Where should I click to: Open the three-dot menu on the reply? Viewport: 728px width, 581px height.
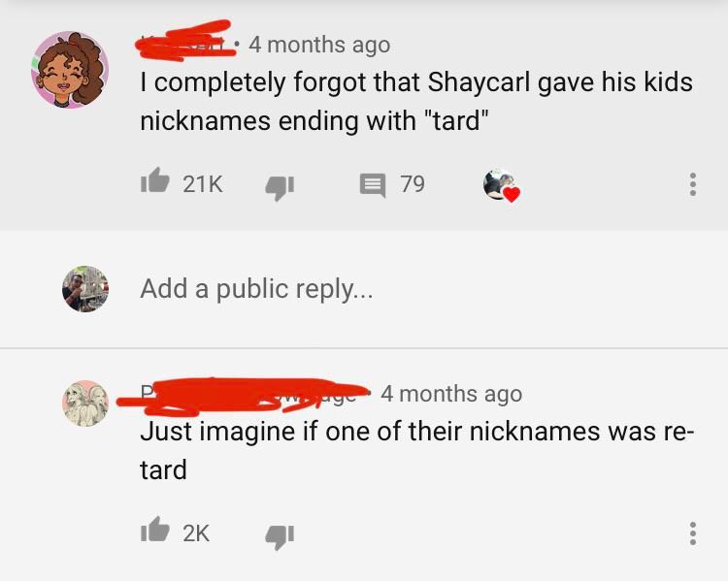[x=693, y=533]
